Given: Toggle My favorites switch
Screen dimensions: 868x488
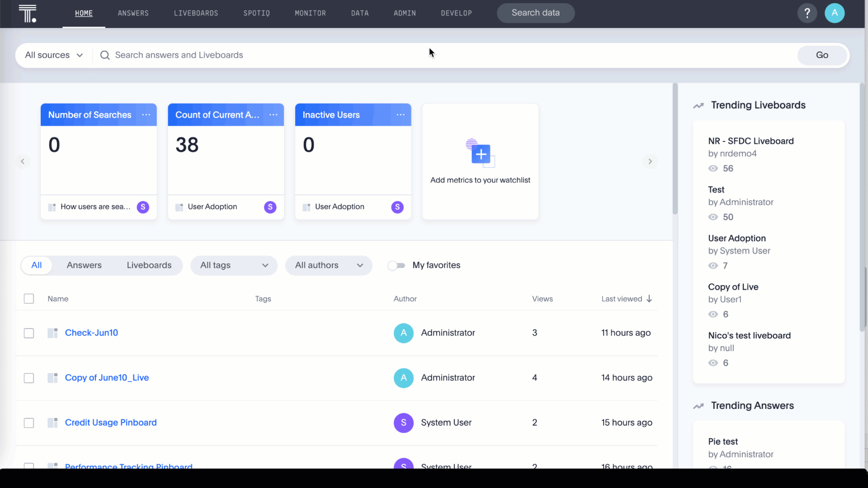Looking at the screenshot, I should pyautogui.click(x=396, y=265).
